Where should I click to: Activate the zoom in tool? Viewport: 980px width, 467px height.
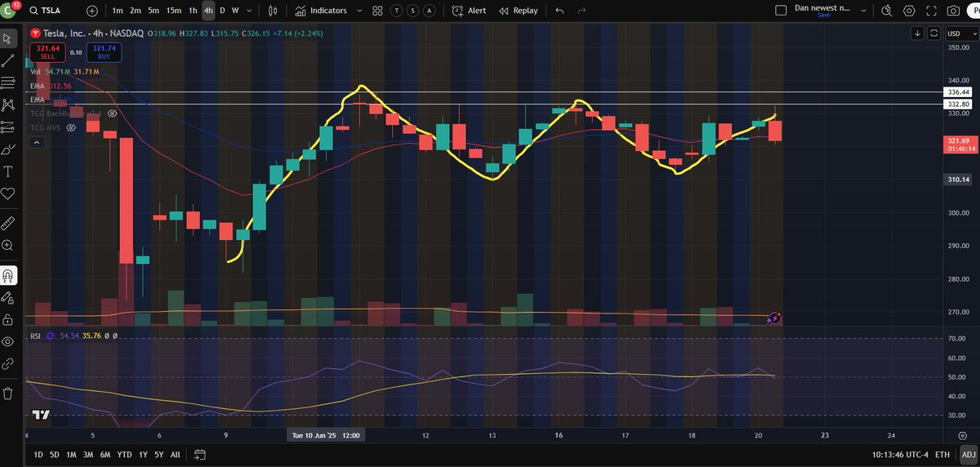click(x=8, y=245)
